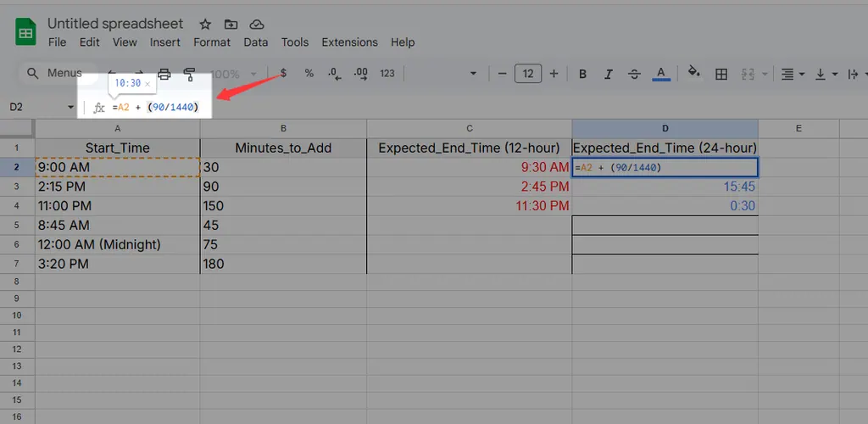
Task: Close the 10:30 formula preview tooltip
Action: click(x=147, y=84)
